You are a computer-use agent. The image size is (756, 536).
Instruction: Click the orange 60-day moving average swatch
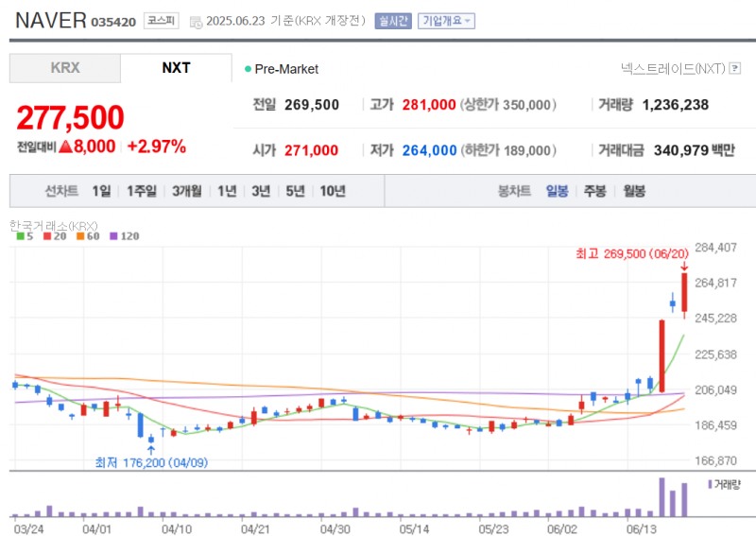80,236
